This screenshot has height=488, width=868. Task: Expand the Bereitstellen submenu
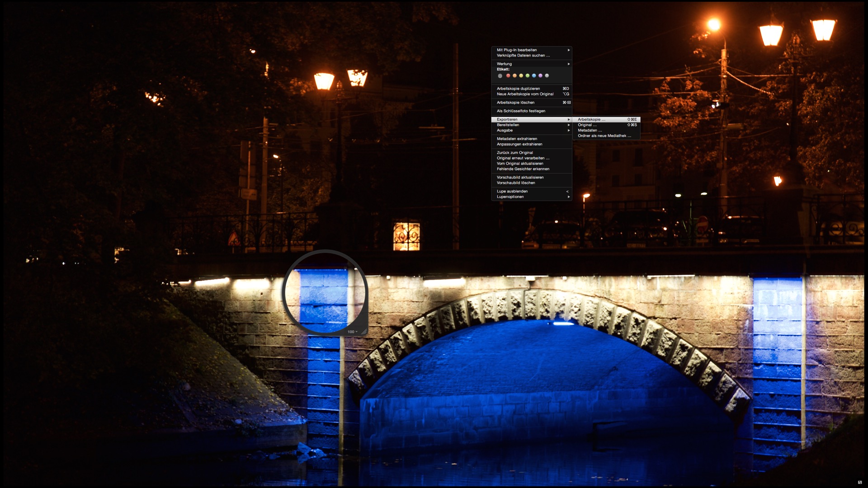532,125
